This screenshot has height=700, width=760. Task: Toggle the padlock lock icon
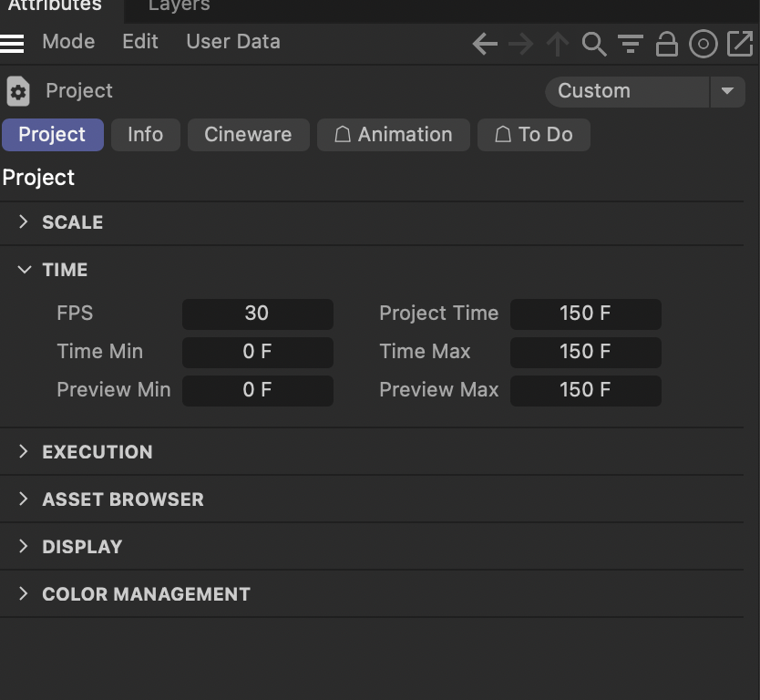coord(667,44)
